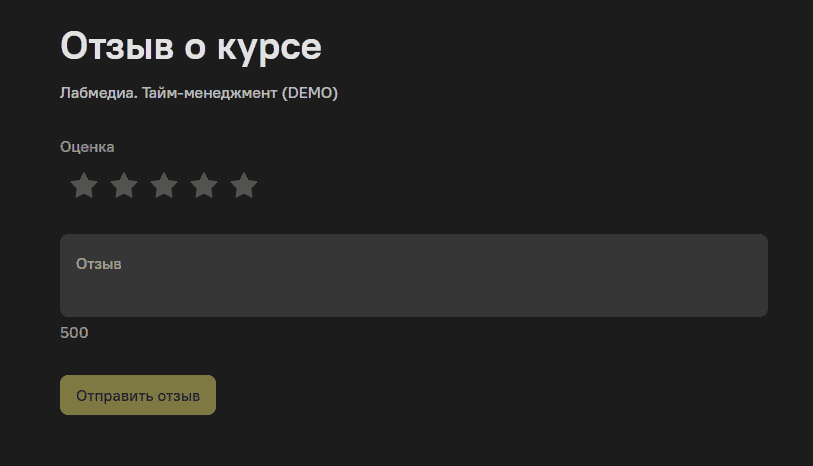Choose the middle star in the rating row
Screen dimensions: 813x466
(x=164, y=185)
